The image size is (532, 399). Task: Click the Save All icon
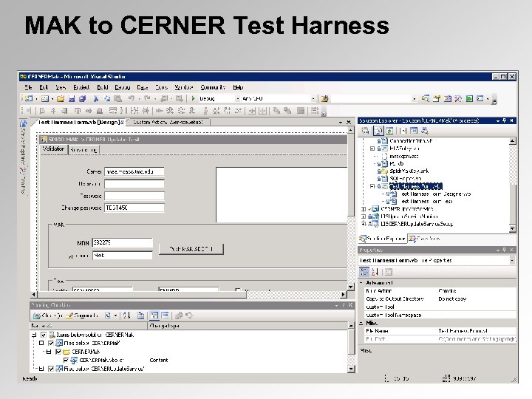(83, 99)
